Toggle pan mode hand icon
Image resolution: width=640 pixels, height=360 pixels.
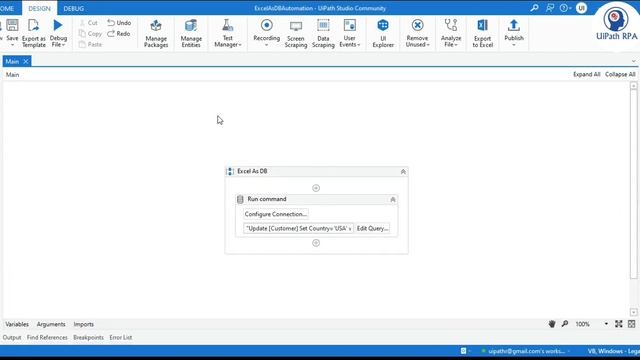tap(552, 324)
